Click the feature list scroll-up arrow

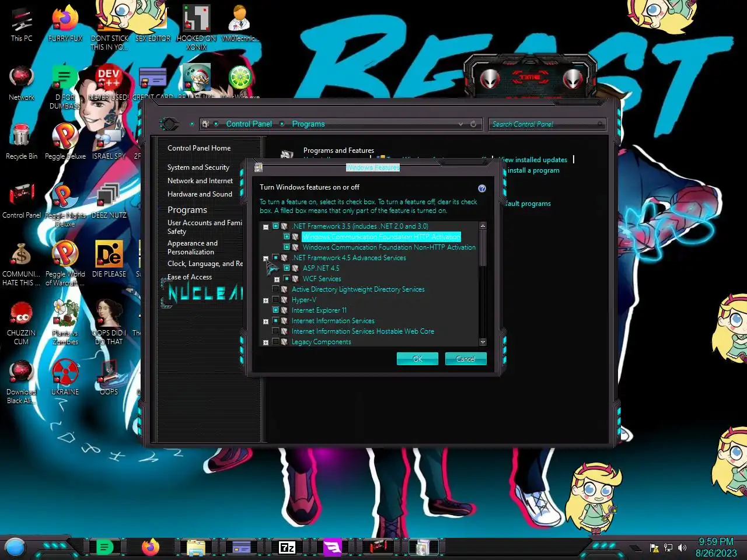tap(483, 226)
